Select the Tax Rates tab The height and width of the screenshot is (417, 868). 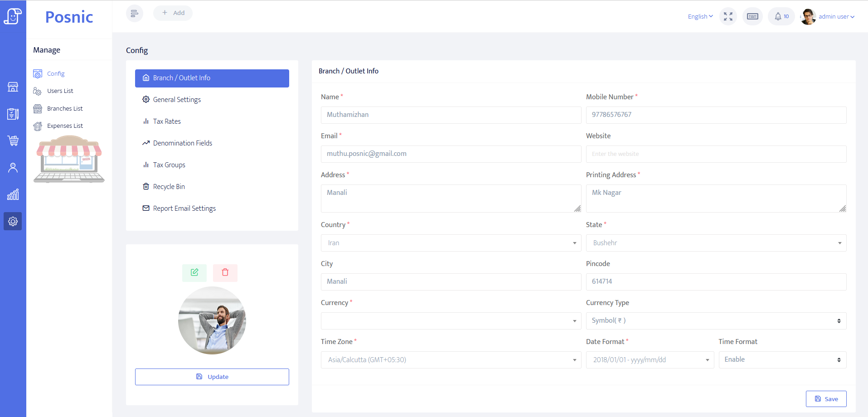(x=167, y=121)
